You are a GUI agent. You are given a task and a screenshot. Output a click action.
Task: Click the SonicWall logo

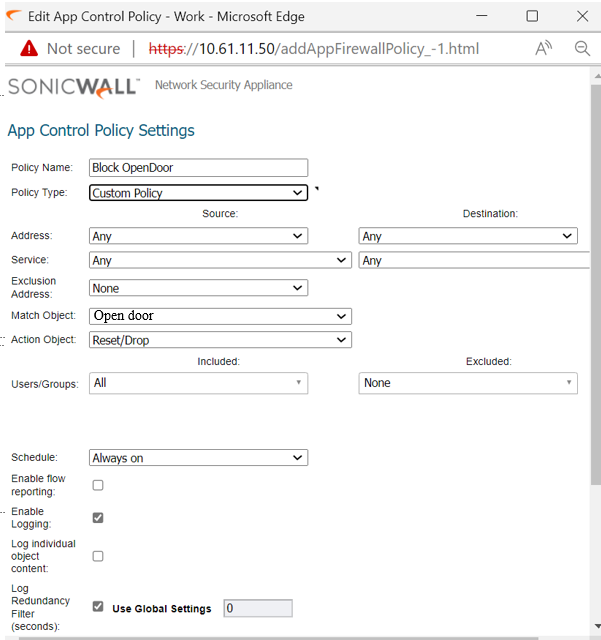pyautogui.click(x=74, y=87)
